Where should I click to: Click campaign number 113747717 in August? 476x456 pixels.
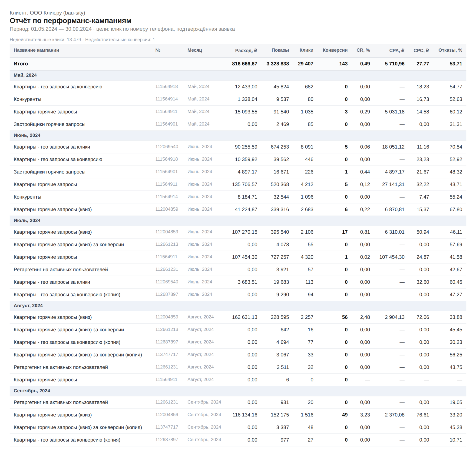point(167,354)
